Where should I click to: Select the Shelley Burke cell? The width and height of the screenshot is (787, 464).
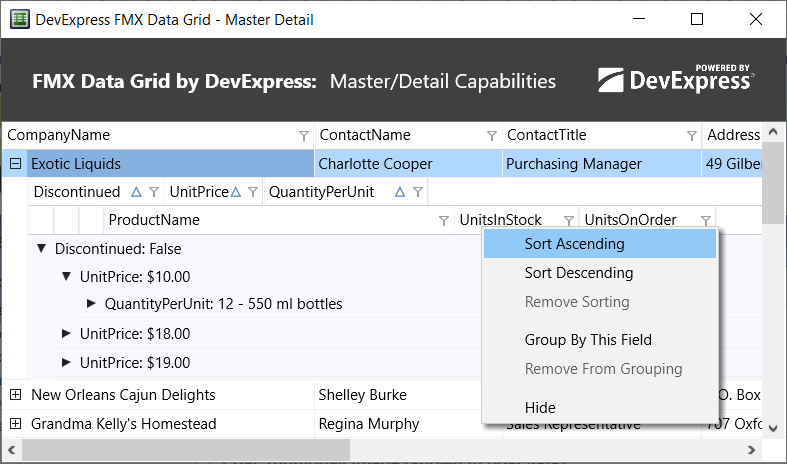tap(398, 395)
